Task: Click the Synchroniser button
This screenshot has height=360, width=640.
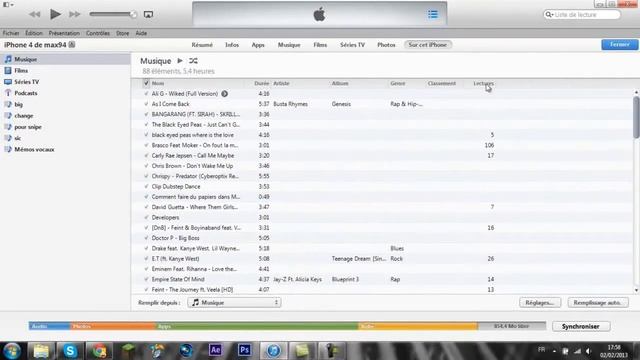Action: coord(581,327)
